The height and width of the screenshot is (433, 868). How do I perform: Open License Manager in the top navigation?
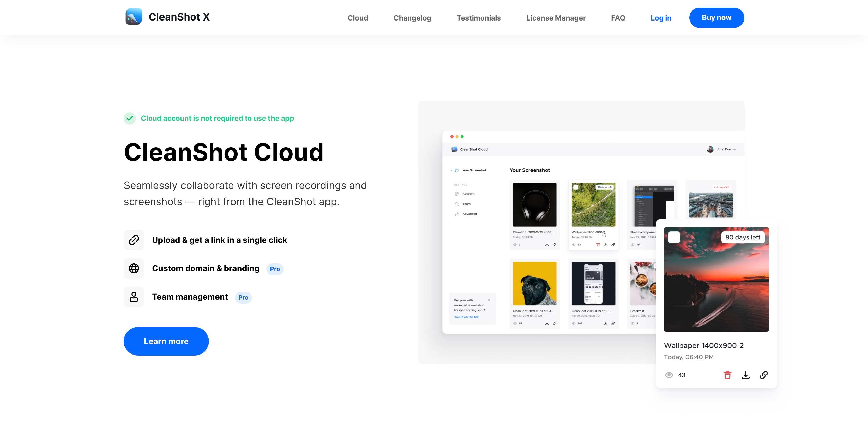(556, 18)
